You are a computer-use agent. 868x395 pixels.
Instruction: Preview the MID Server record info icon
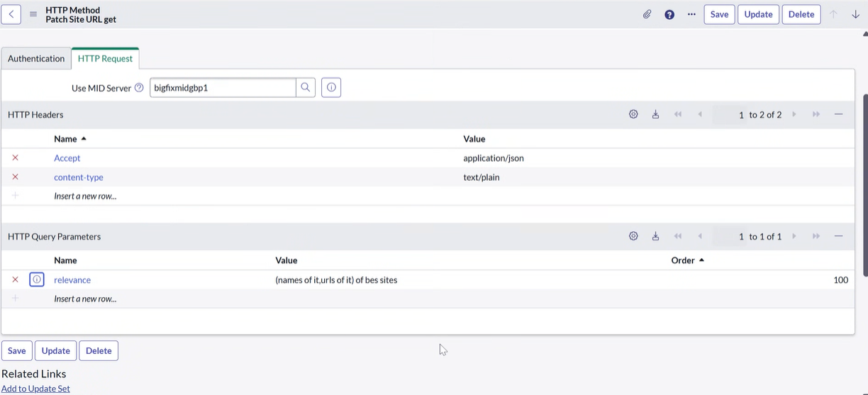coord(331,88)
